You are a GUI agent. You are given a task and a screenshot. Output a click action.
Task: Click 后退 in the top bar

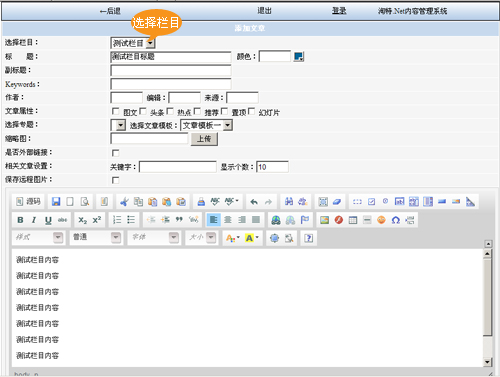110,11
